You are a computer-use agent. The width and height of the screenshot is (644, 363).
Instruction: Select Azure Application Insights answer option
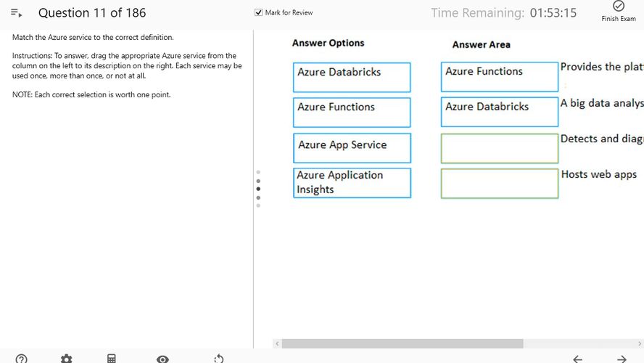[x=352, y=183]
